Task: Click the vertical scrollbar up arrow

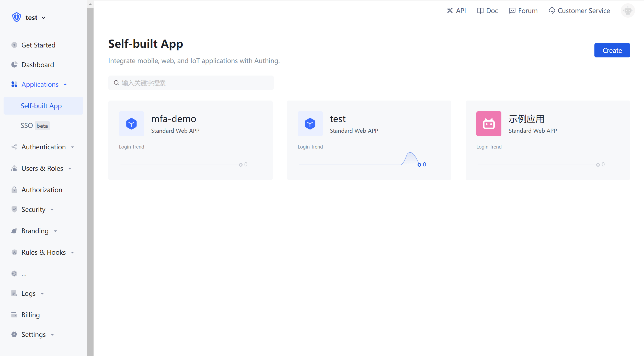Action: pyautogui.click(x=90, y=4)
